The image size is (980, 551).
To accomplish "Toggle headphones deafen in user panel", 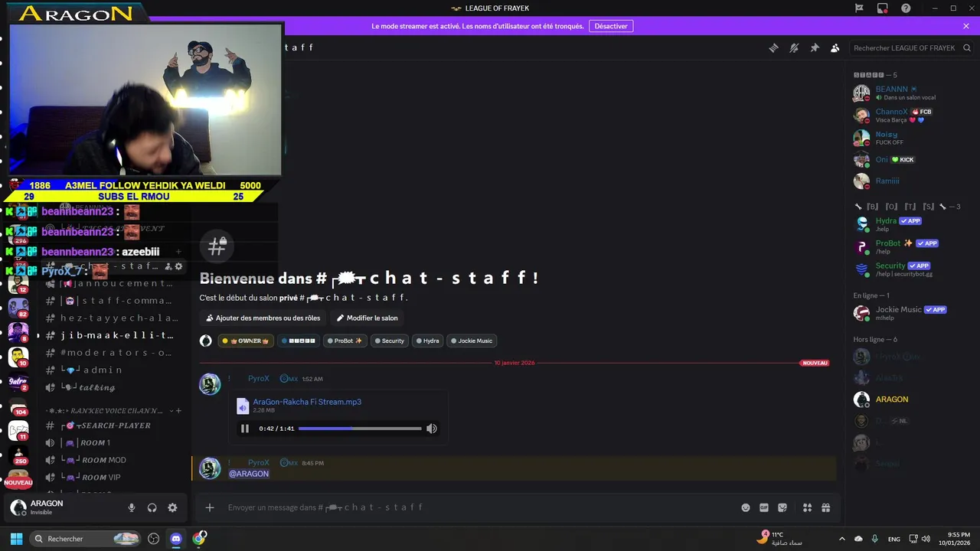I will [152, 507].
